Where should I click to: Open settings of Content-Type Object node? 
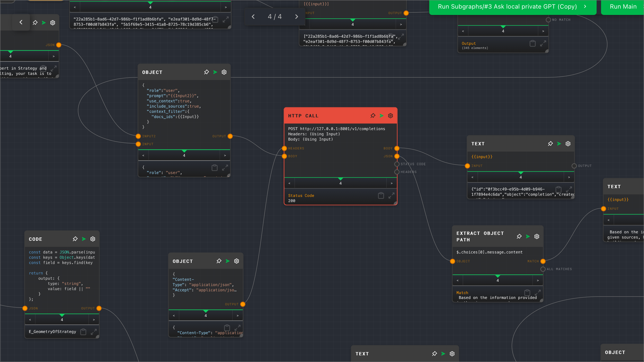pyautogui.click(x=237, y=261)
